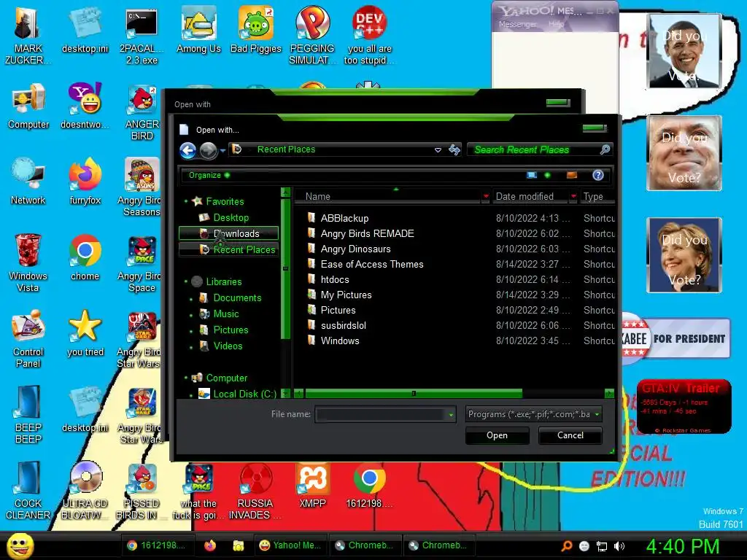Select the 2PACAL 2.3.exe desktop icon

pos(142,35)
